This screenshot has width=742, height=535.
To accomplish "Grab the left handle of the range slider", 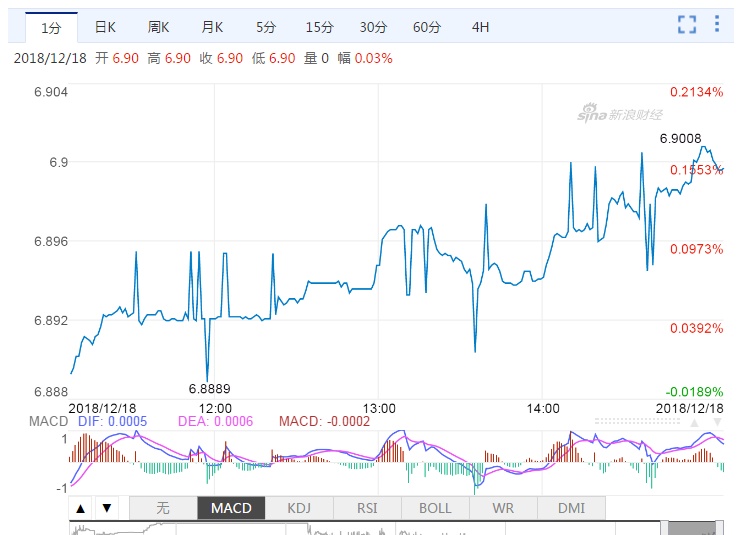I will coord(664,528).
